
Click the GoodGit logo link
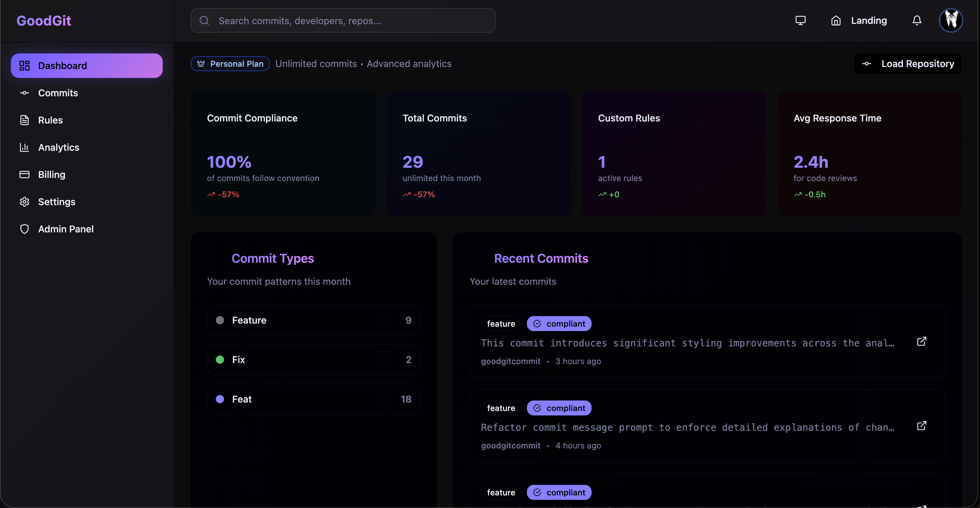coord(44,20)
